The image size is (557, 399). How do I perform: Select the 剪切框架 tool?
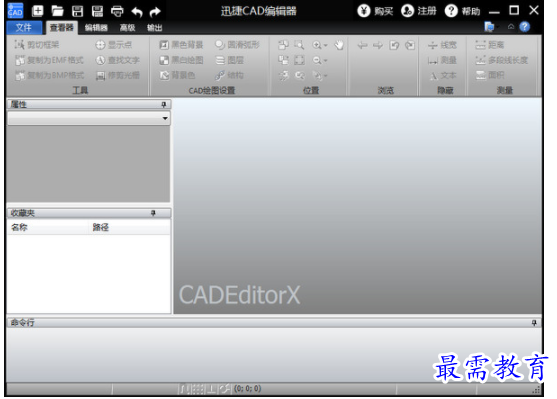point(37,45)
